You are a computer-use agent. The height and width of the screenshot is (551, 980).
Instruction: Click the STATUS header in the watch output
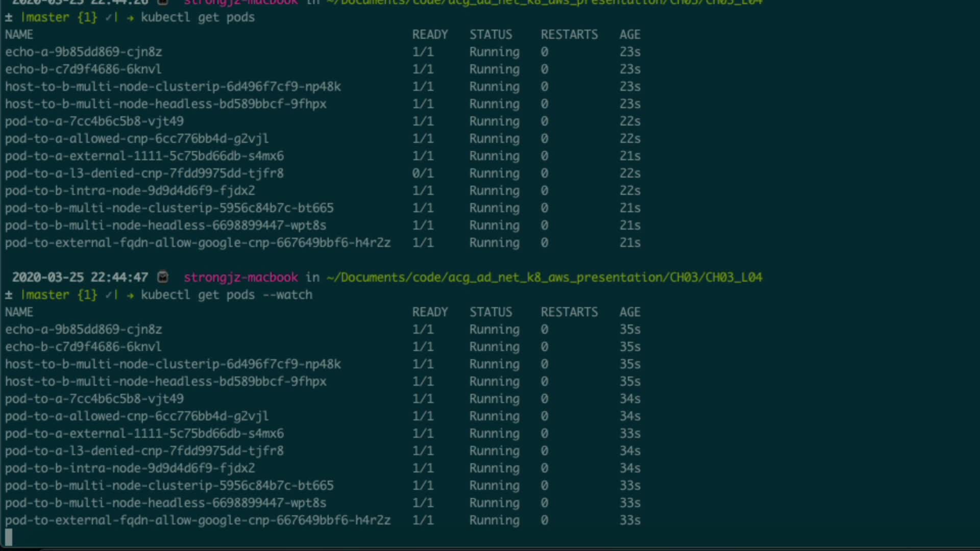point(491,312)
